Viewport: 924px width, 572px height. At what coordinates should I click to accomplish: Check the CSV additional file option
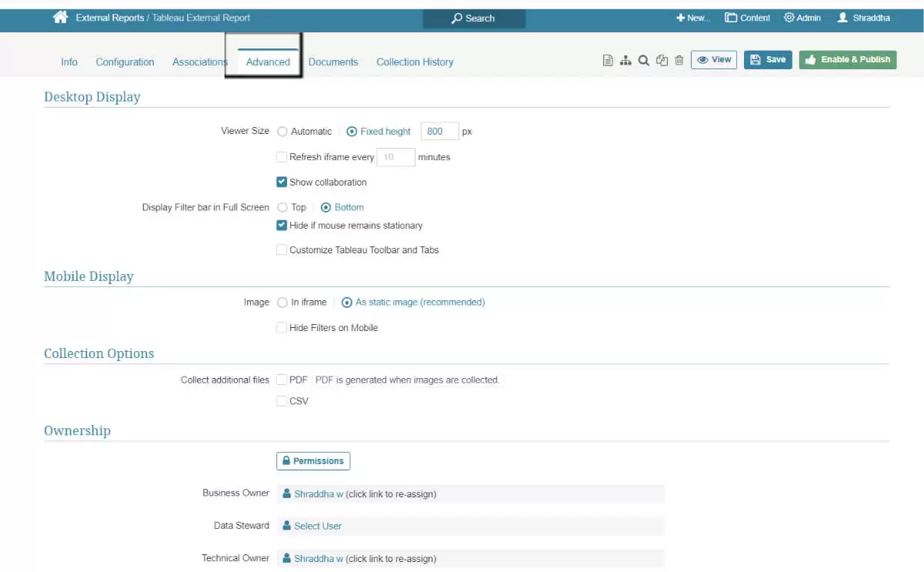pos(282,401)
